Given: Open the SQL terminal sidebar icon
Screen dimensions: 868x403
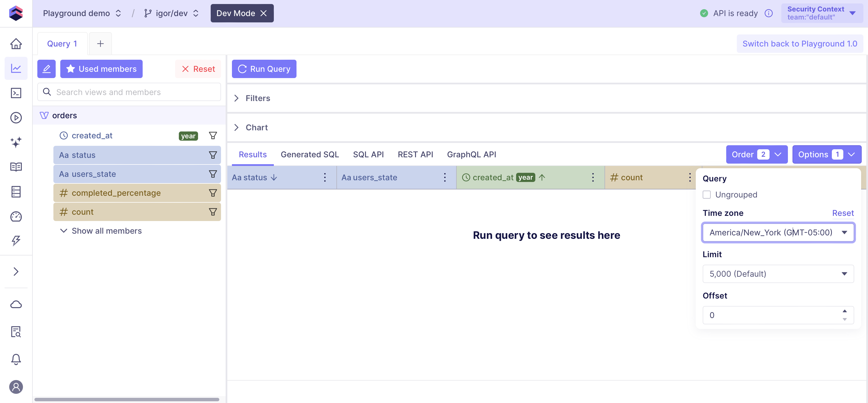Looking at the screenshot, I should click(16, 93).
